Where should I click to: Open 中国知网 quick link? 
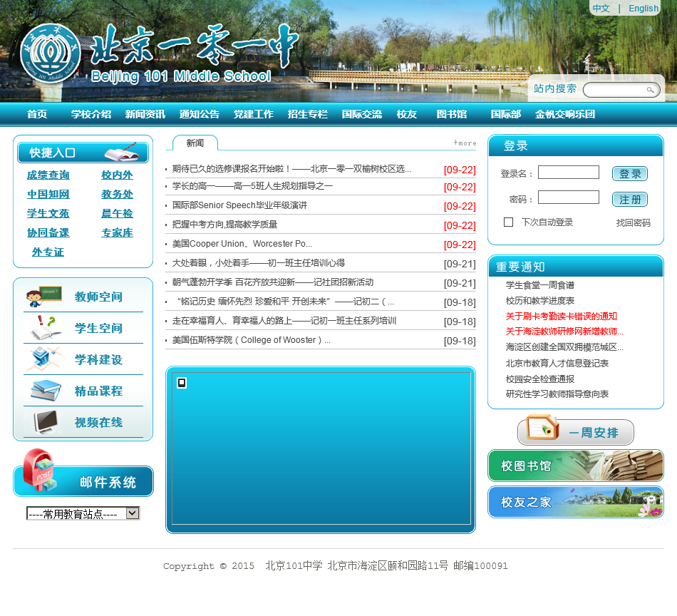(48, 195)
